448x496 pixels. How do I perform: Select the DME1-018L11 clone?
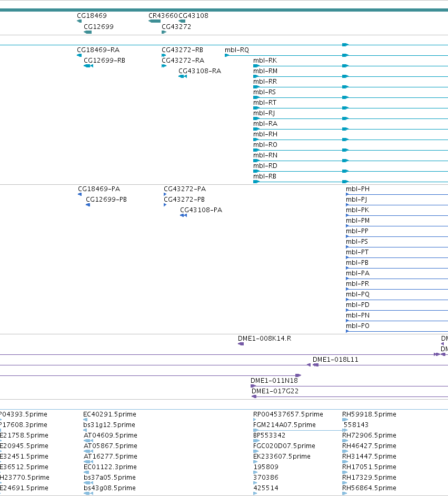click(x=335, y=359)
